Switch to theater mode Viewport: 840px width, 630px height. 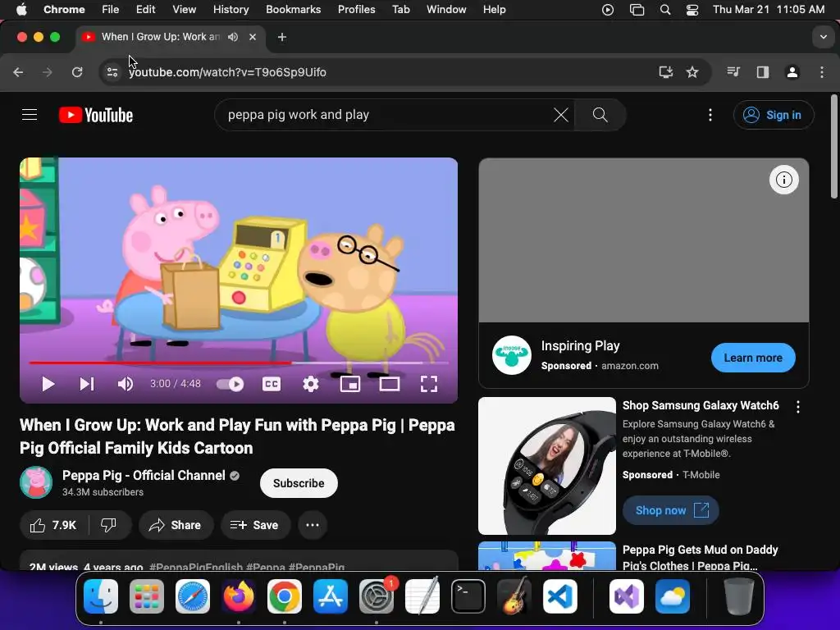pos(390,384)
